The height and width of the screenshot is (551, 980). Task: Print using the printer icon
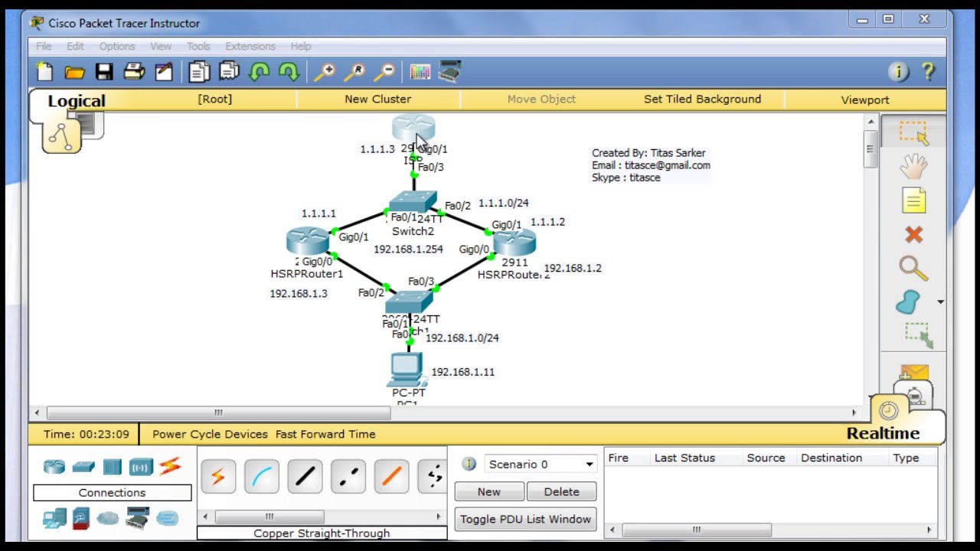point(134,72)
